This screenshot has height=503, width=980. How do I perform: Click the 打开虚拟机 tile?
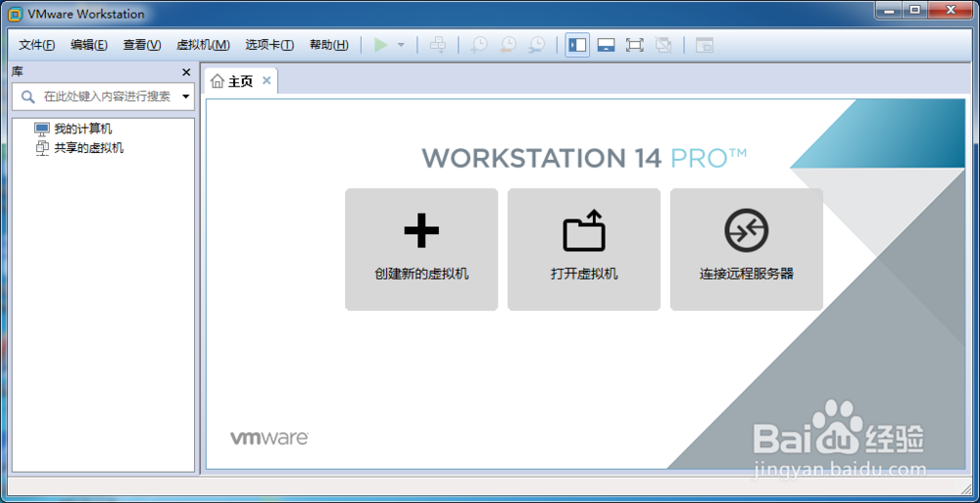click(x=584, y=249)
